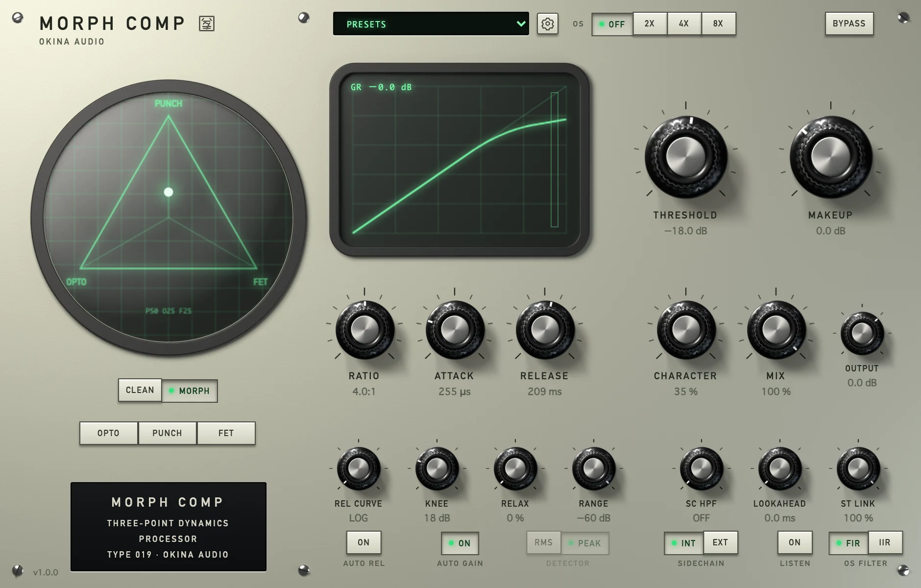Click the Range knob
This screenshot has width=921, height=588.
(594, 468)
